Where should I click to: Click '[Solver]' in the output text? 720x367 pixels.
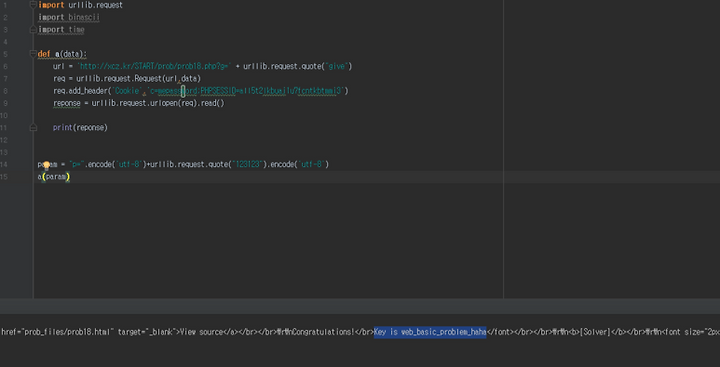[595, 332]
